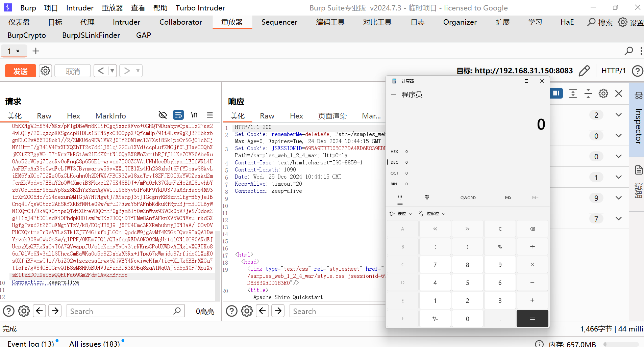This screenshot has width=644, height=347.
Task: Open history dropdown beside forward arrow
Action: (138, 71)
